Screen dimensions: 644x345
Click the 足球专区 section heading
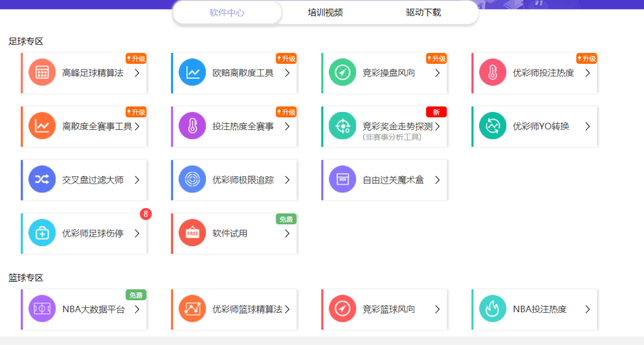coord(26,42)
